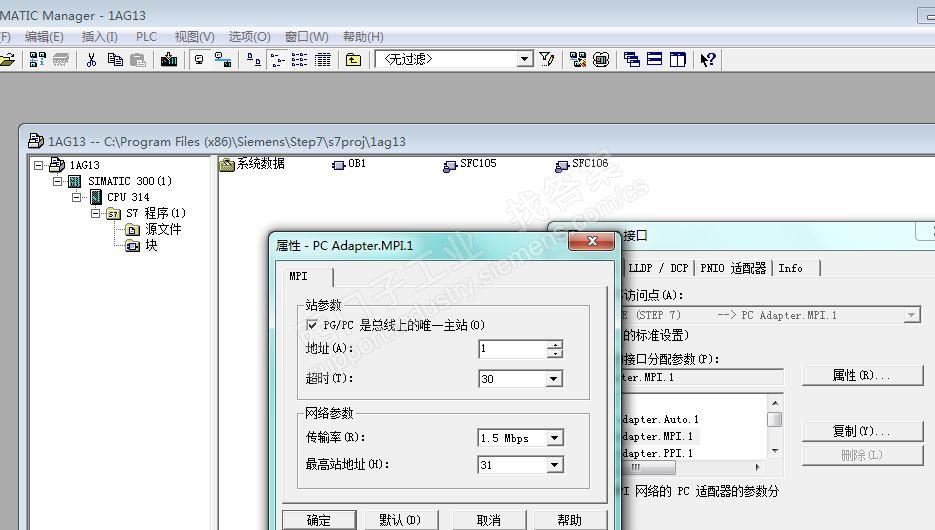The height and width of the screenshot is (530, 935).
Task: Click the Copy toolbar icon
Action: click(x=115, y=60)
